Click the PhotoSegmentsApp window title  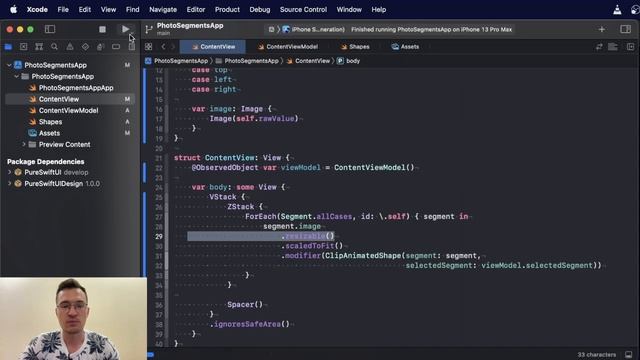(190, 26)
